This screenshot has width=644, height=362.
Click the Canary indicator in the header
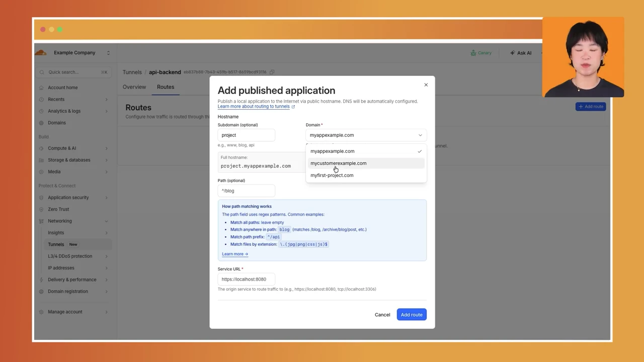(x=481, y=53)
